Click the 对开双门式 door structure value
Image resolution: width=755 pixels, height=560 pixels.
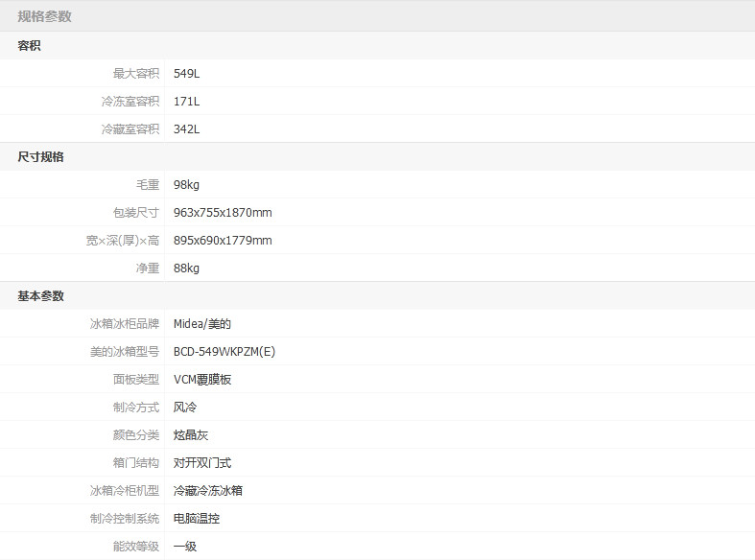pos(202,462)
